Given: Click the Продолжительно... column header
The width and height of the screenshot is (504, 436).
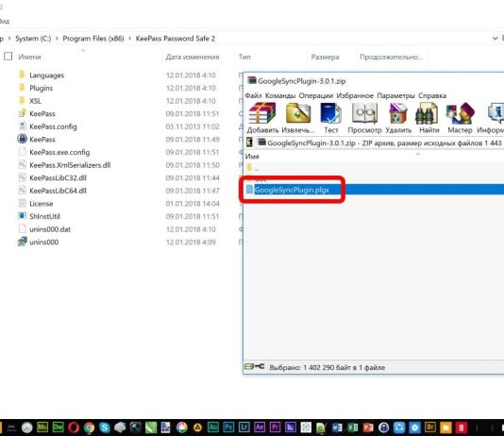Looking at the screenshot, I should point(391,57).
